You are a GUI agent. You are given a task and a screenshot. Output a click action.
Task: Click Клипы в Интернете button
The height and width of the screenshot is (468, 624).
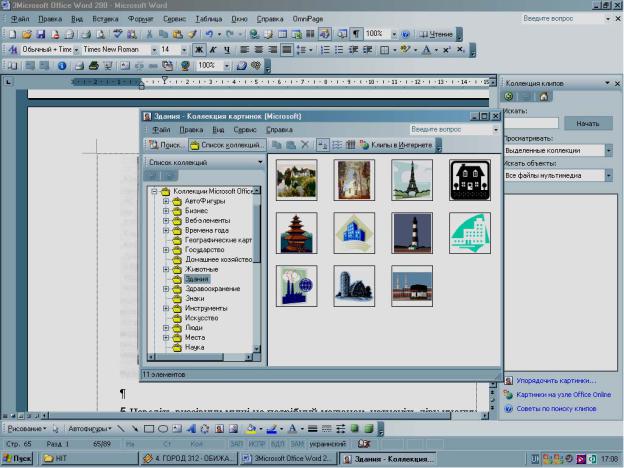click(x=396, y=145)
